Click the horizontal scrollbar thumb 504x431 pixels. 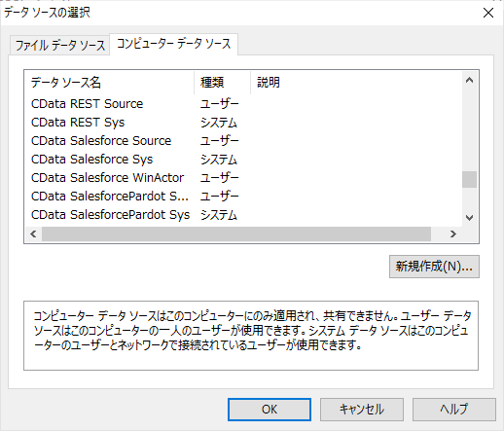pyautogui.click(x=236, y=233)
